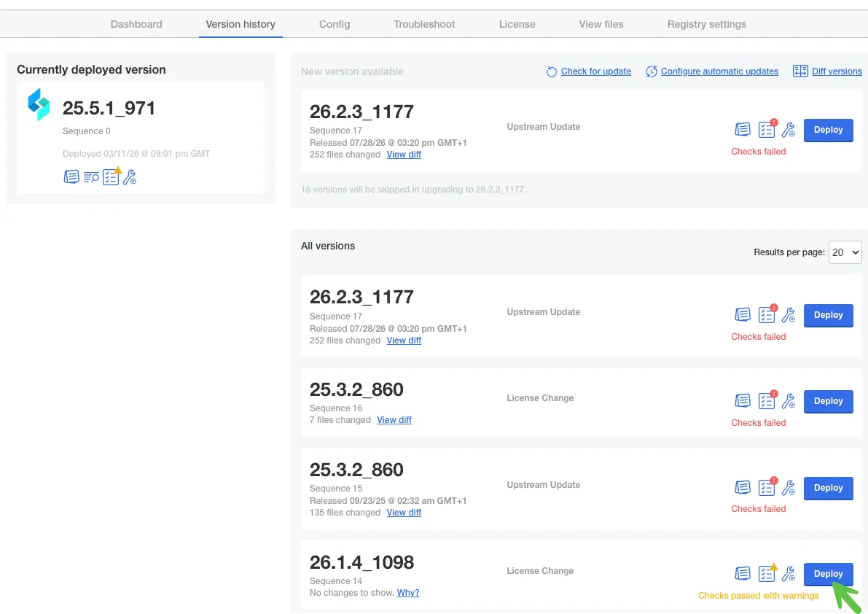
Task: Click the "Checks passed with warnings" status text
Action: (758, 596)
